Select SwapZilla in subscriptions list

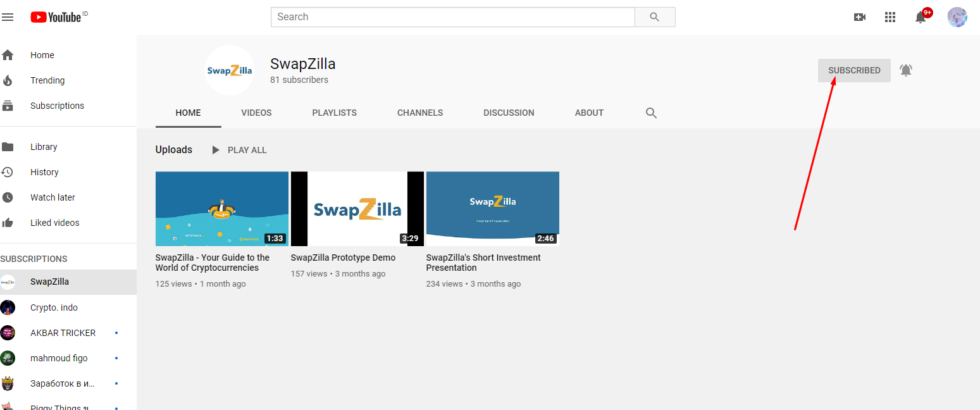coord(68,282)
